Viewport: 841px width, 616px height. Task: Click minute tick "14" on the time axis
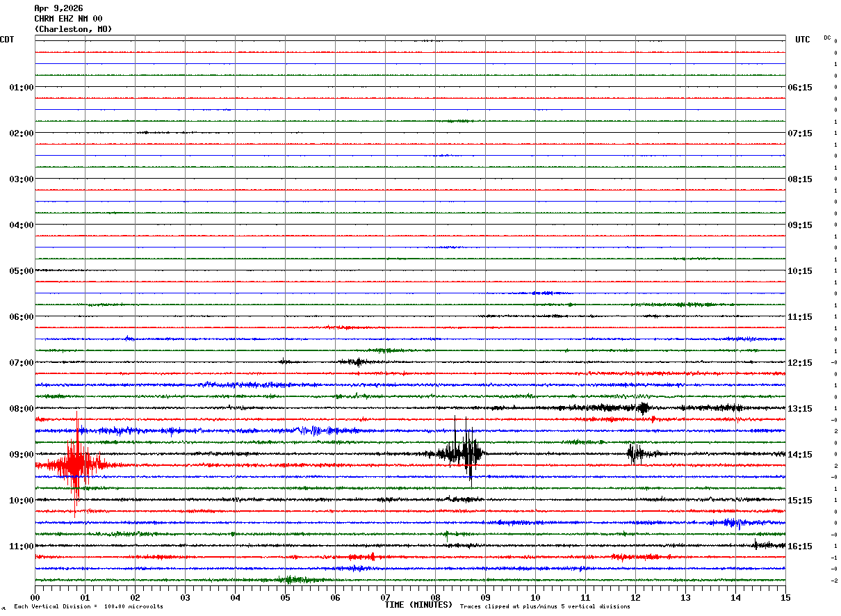coord(735,597)
